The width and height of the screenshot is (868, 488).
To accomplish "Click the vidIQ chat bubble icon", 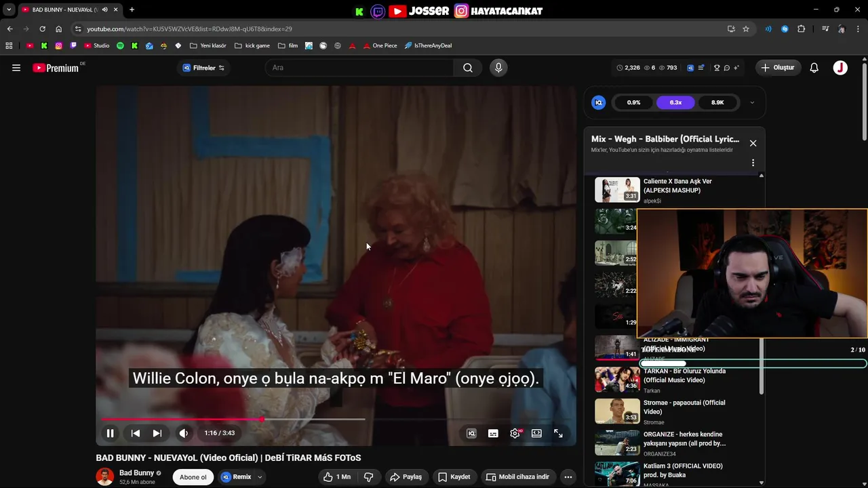I will [x=726, y=68].
